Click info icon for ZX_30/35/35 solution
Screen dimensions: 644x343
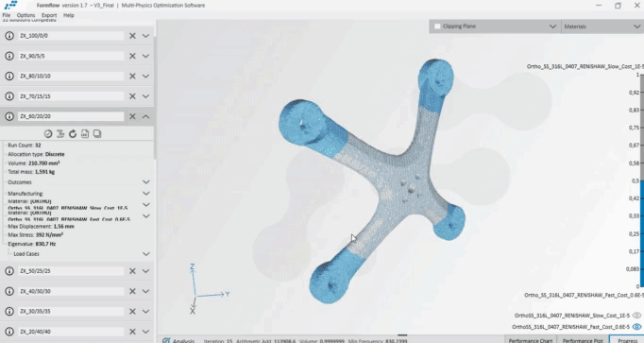pyautogui.click(x=9, y=312)
